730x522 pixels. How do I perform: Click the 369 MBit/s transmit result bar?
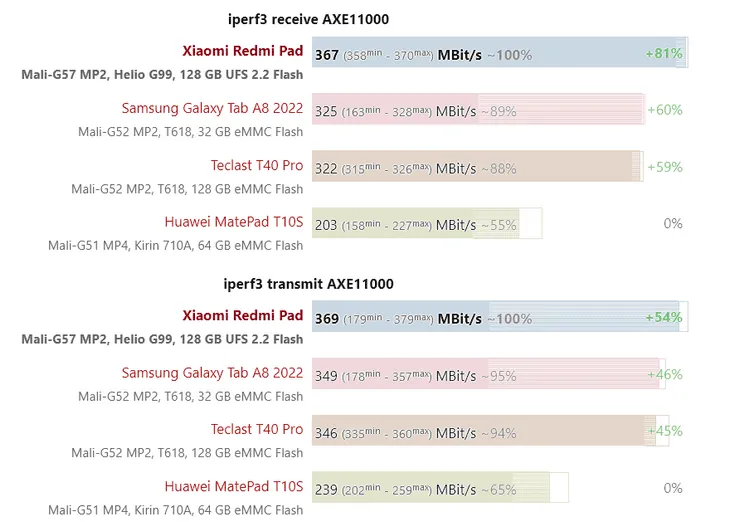499,319
